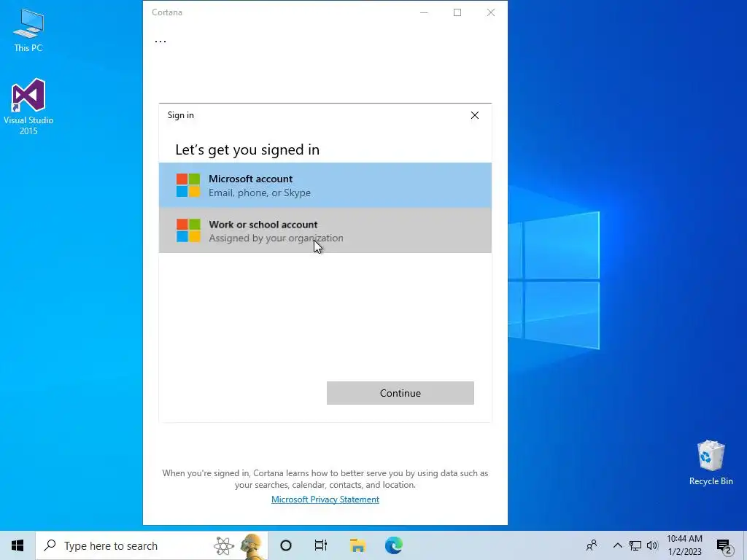This screenshot has width=747, height=560.
Task: Open the clock showing 10:44 AM
Action: (x=684, y=545)
